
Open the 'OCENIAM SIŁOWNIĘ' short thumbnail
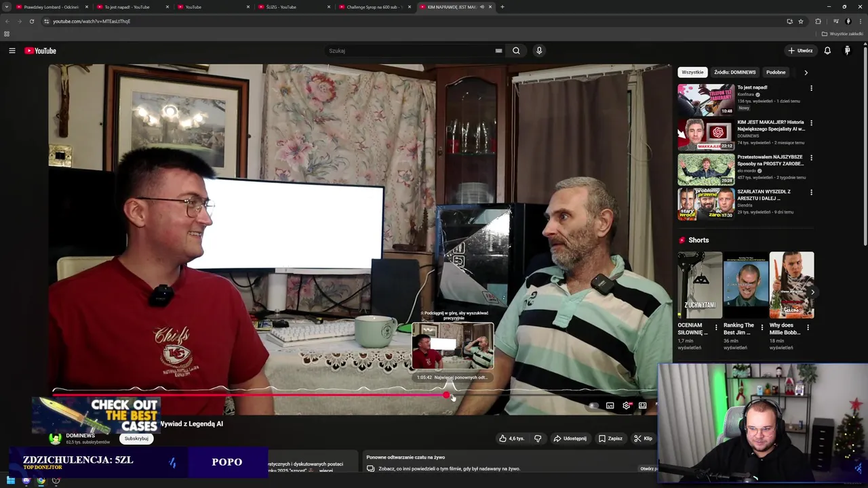700,285
